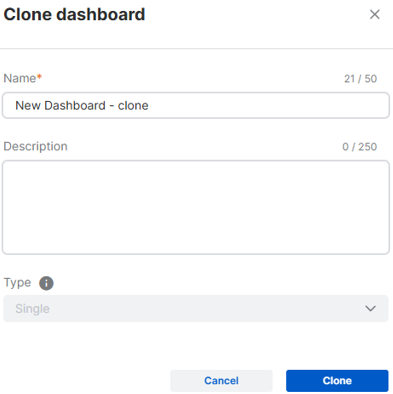The image size is (393, 394).
Task: Select the 'Single' value text
Action: pyautogui.click(x=32, y=309)
